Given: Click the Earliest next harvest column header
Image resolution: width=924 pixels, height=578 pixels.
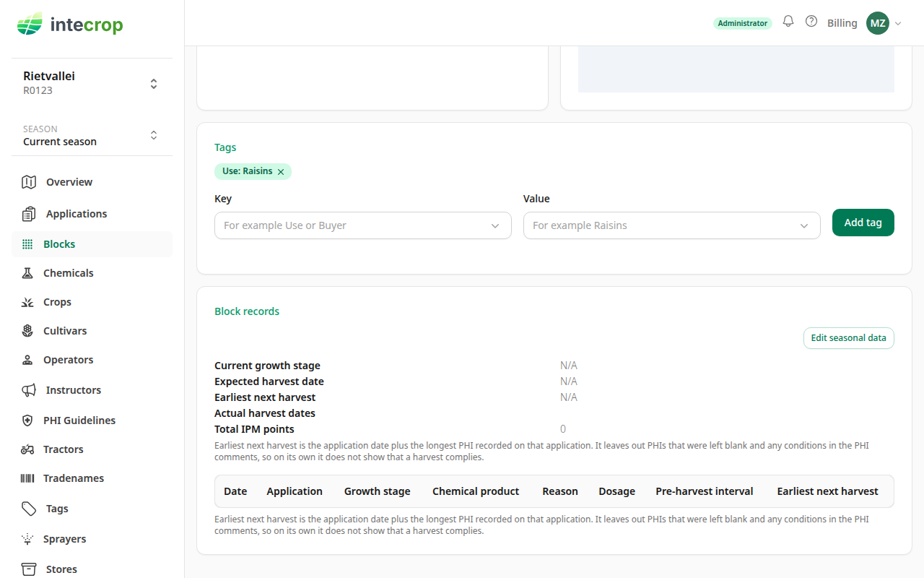Looking at the screenshot, I should coord(828,491).
